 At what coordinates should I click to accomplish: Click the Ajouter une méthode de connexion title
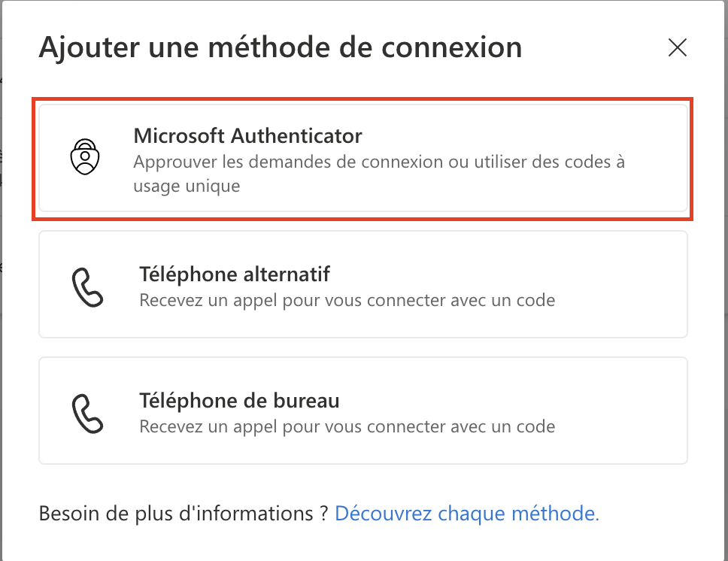pos(280,47)
